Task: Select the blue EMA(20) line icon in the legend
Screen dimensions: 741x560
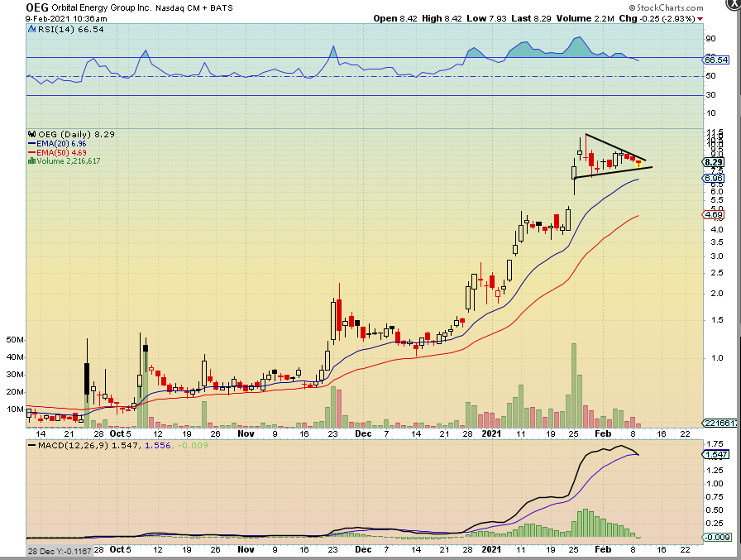Action: coord(32,142)
